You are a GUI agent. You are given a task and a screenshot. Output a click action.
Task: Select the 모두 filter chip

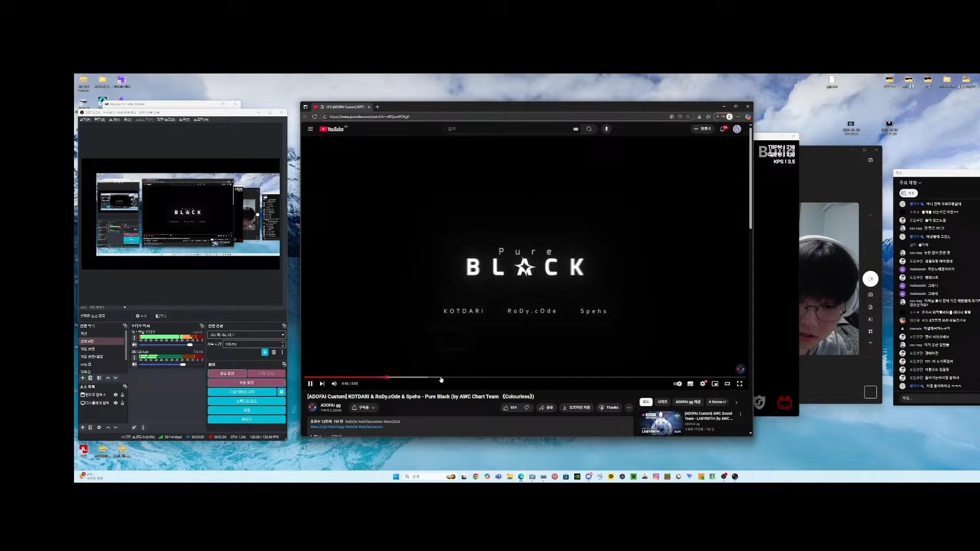[646, 402]
